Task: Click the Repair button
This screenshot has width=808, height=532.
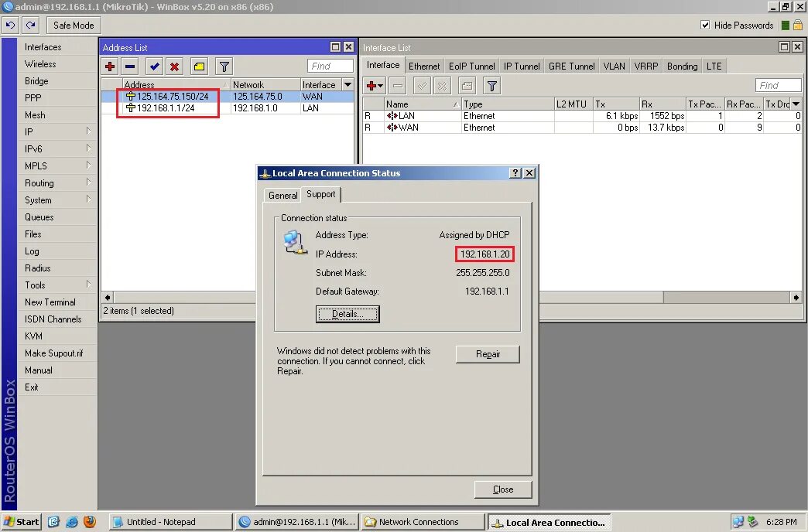Action: (488, 354)
